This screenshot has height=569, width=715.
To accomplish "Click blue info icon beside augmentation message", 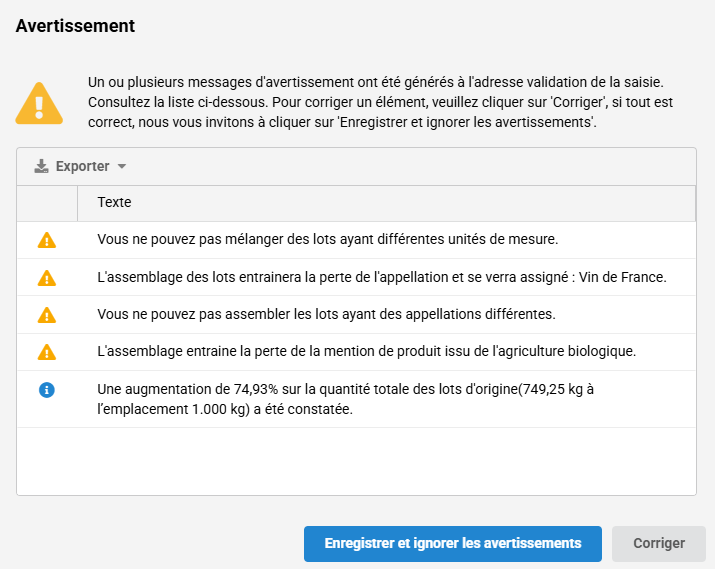I will [x=46, y=390].
